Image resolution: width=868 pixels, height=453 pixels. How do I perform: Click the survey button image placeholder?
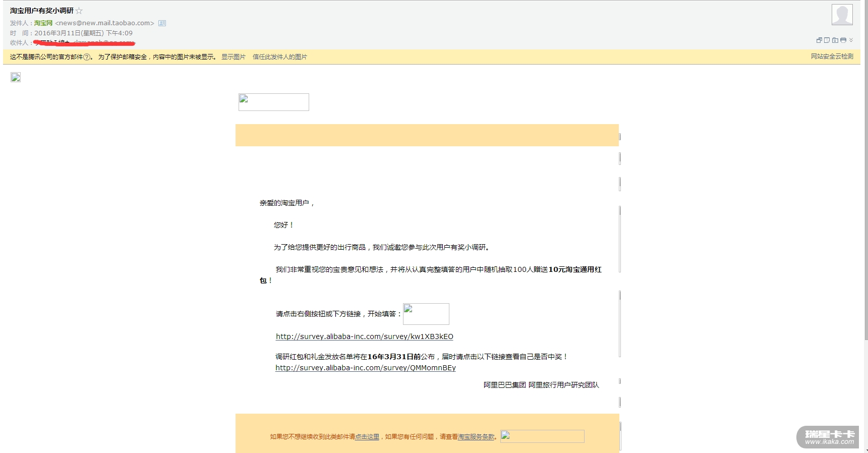coord(426,314)
